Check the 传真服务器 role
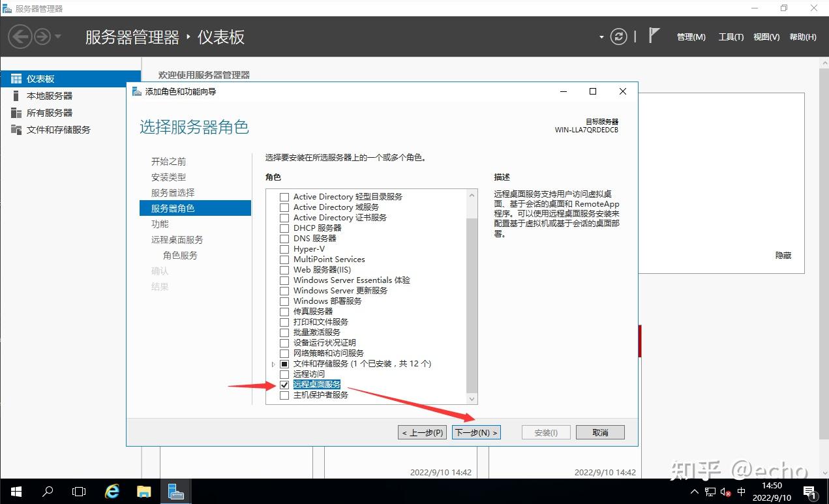829x504 pixels. pos(284,312)
